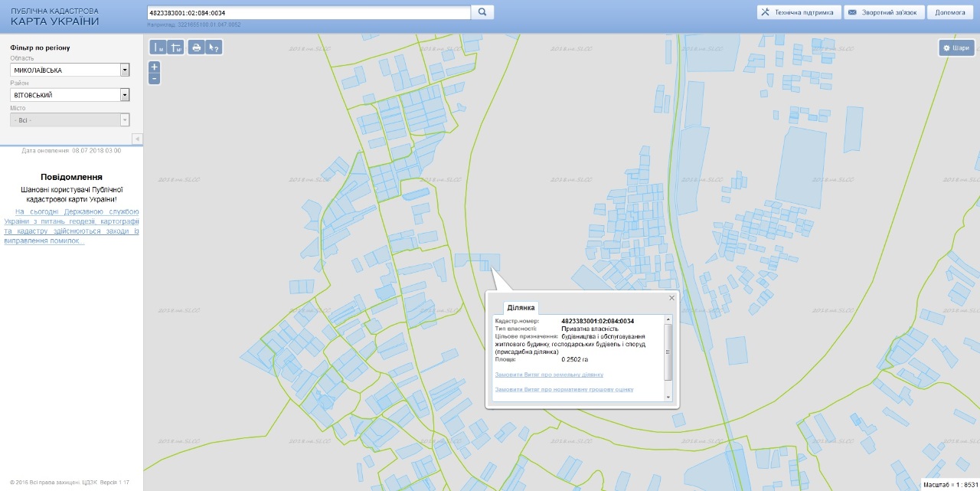Image resolution: width=980 pixels, height=491 pixels.
Task: Click link Замовити Витяг про земельну ділянку
Action: click(x=549, y=375)
